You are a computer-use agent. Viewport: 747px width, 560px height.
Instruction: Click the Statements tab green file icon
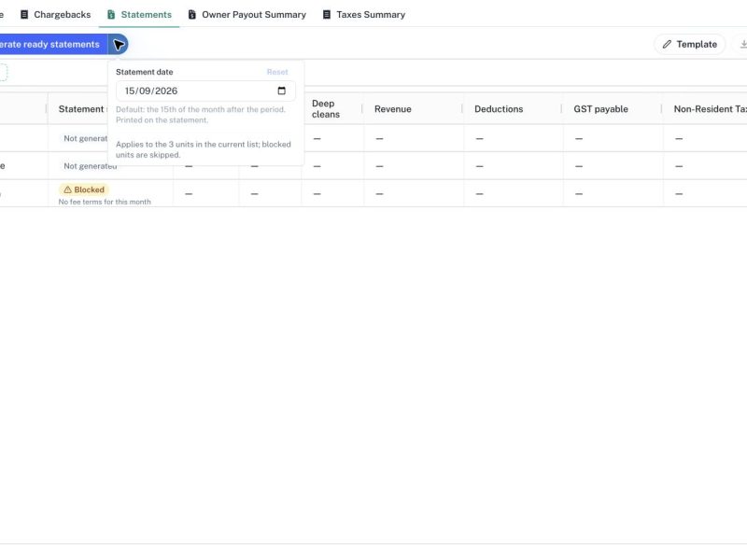click(111, 15)
